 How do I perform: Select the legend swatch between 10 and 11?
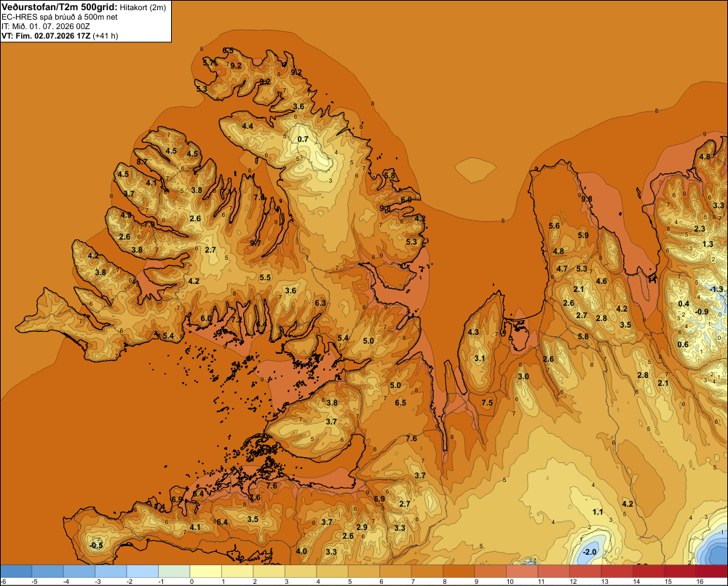(x=522, y=571)
